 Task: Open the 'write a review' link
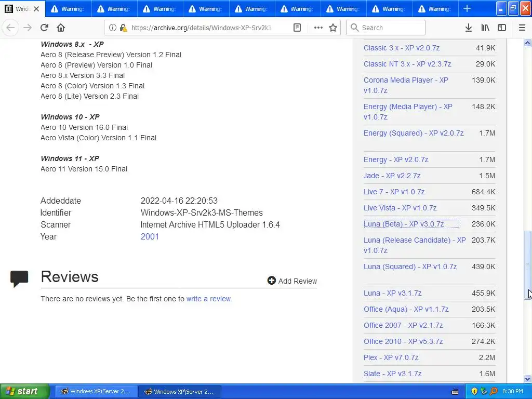[209, 299]
